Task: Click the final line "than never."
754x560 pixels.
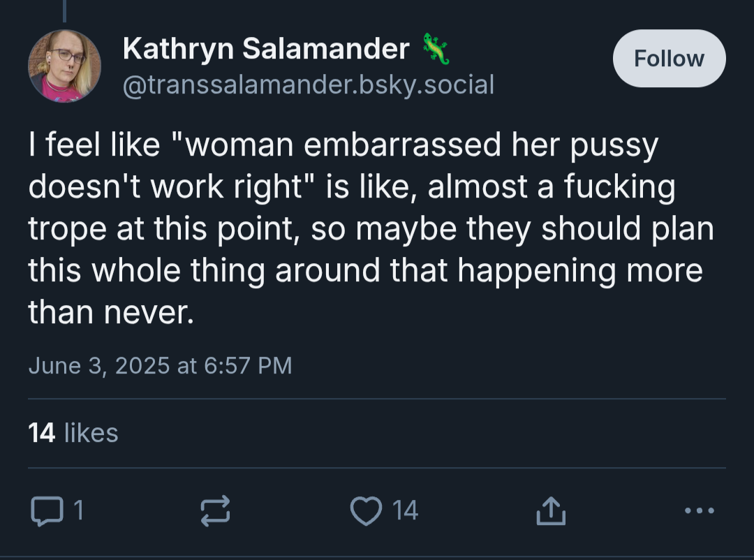Action: click(x=111, y=312)
